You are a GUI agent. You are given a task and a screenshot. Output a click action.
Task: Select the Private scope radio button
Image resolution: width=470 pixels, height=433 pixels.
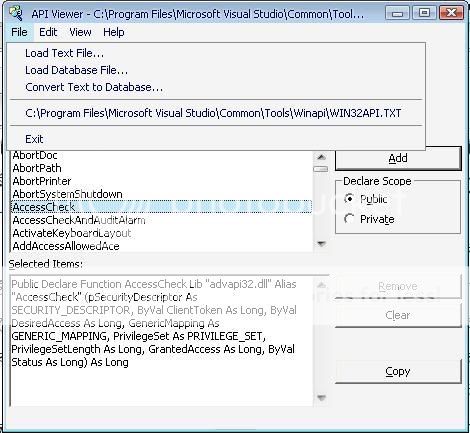pos(349,219)
